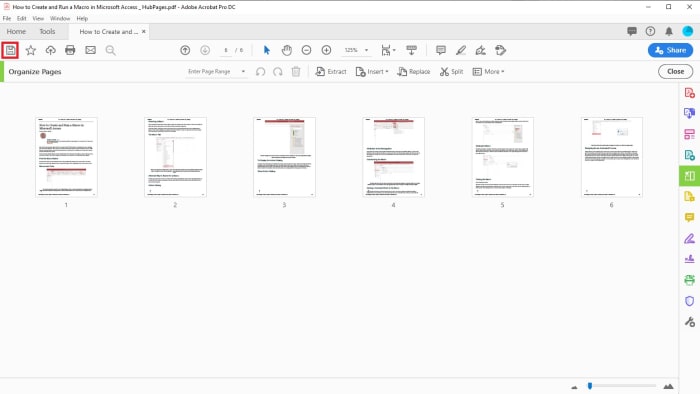Screen dimensions: 700x394
Task: Open Protect shield tool in sidebar
Action: pyautogui.click(x=689, y=301)
